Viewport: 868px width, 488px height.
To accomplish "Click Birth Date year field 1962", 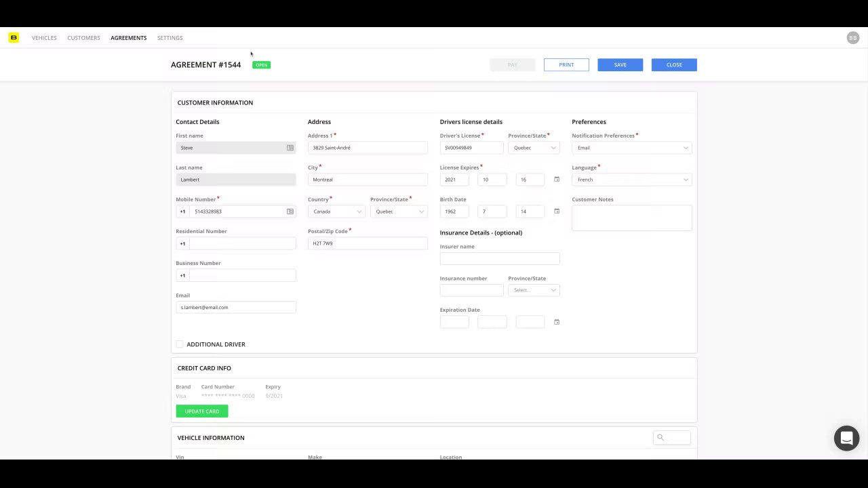I will pyautogui.click(x=454, y=211).
